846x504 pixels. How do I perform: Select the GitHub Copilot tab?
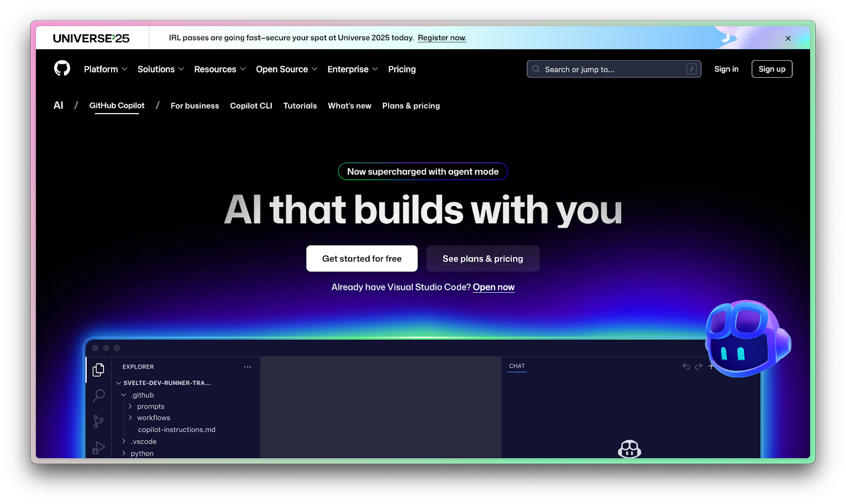click(x=117, y=106)
